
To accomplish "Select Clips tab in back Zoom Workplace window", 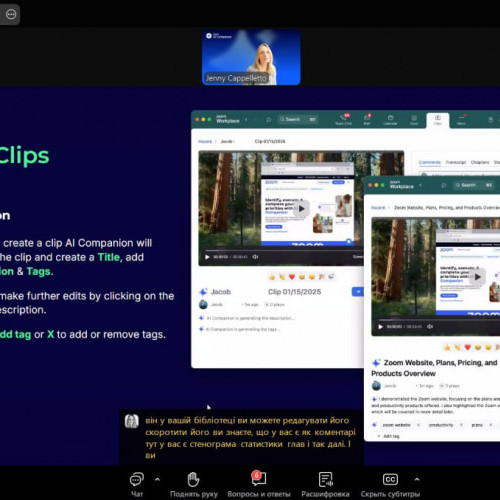I will (x=438, y=120).
